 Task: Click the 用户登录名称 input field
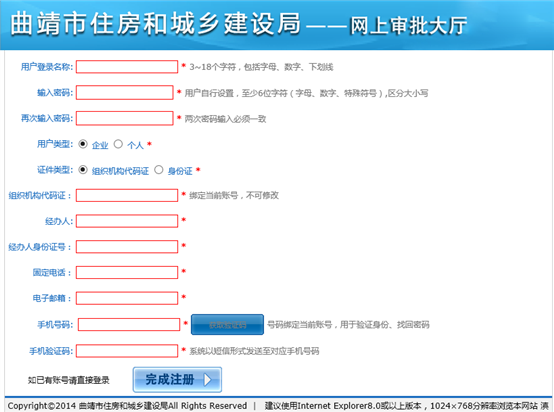tap(127, 67)
